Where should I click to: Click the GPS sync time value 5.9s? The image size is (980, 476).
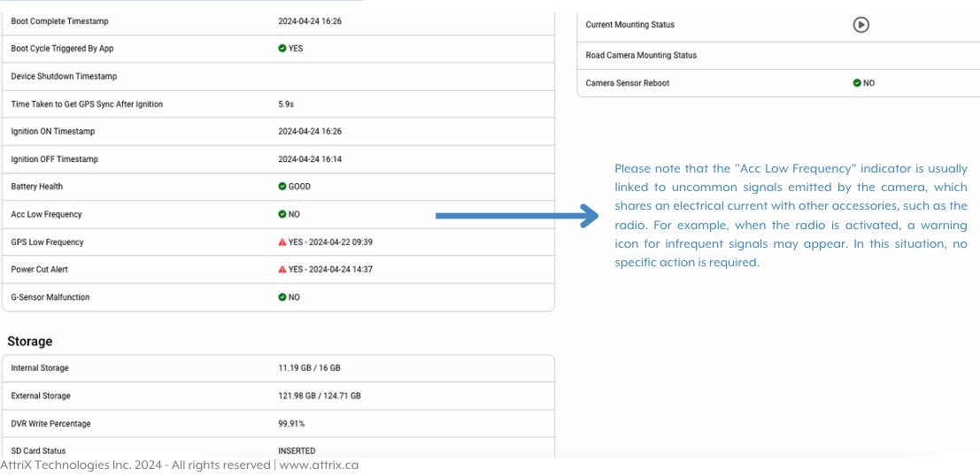286,104
